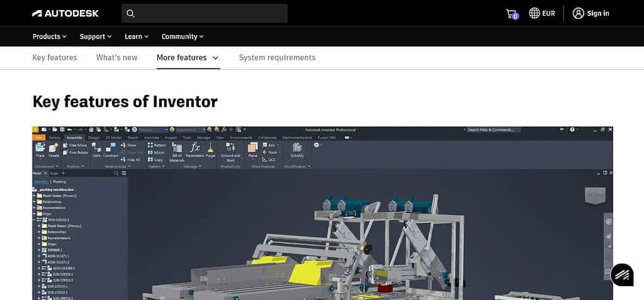Screen dimensions: 644x300
Task: Select the Pattern tool
Action: click(157, 145)
